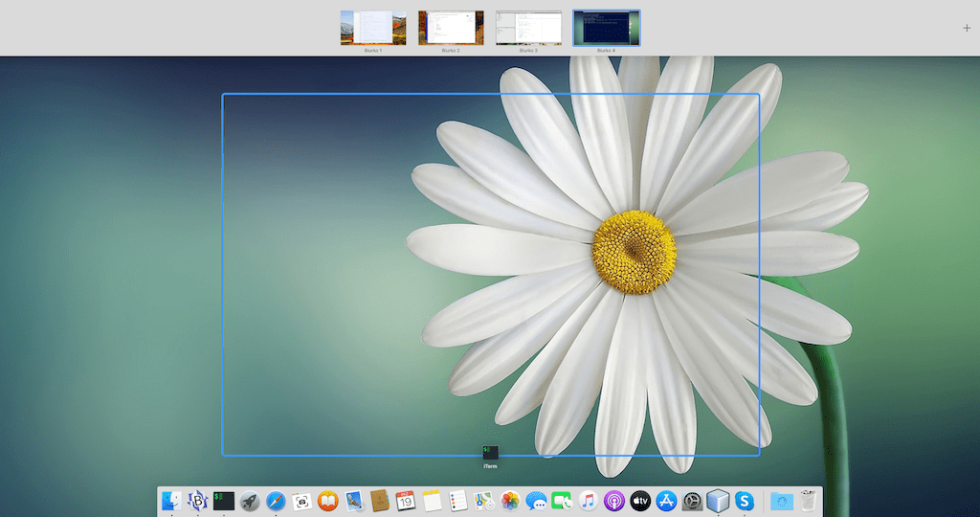This screenshot has height=517, width=980.
Task: Open System Preferences gear icon
Action: pyautogui.click(x=693, y=501)
